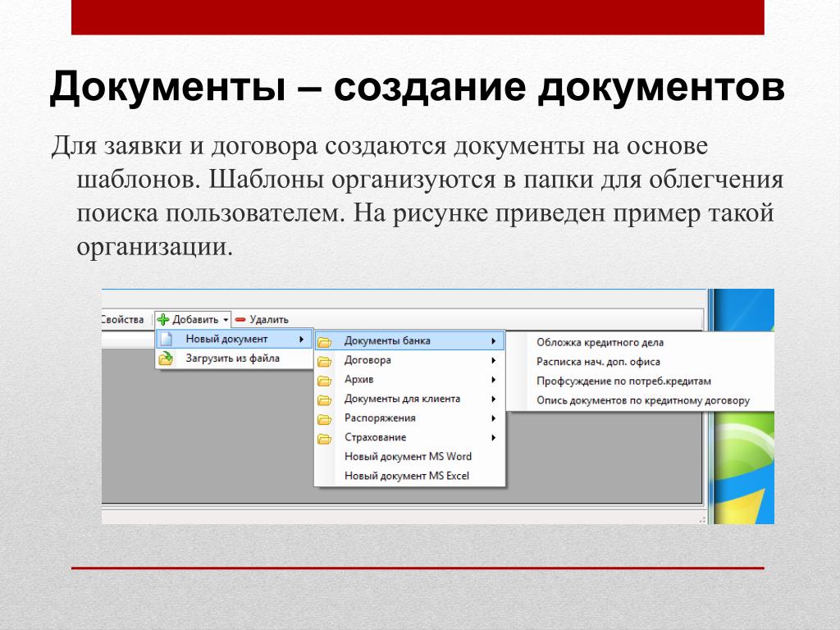The height and width of the screenshot is (630, 840).
Task: Expand the Архив submenu arrow
Action: coord(493,380)
